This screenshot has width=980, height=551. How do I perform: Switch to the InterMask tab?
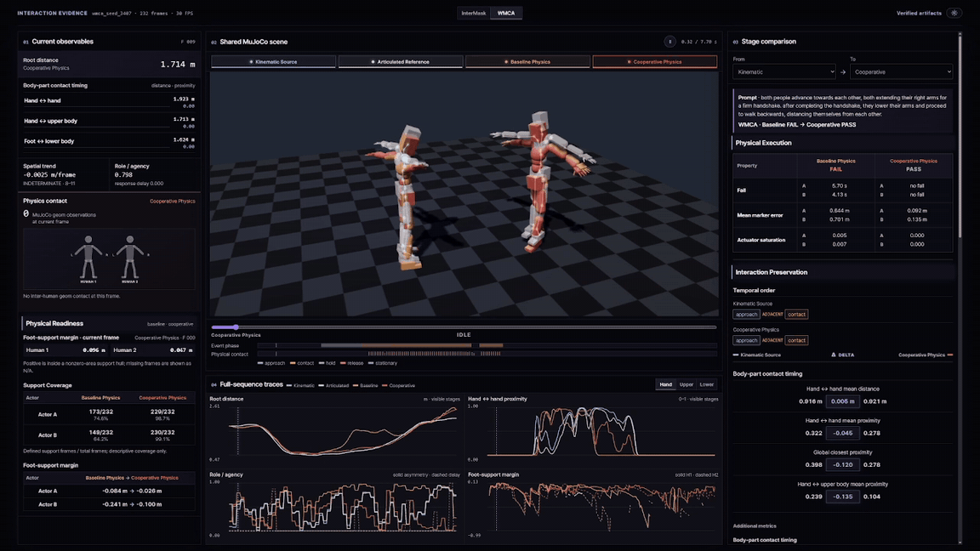point(474,13)
